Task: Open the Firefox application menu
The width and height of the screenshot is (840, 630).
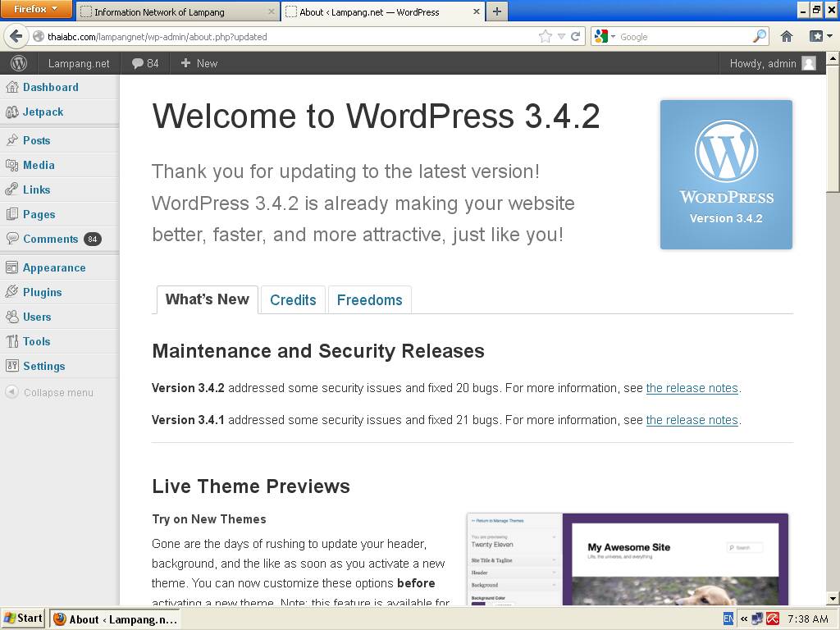Action: pos(36,9)
